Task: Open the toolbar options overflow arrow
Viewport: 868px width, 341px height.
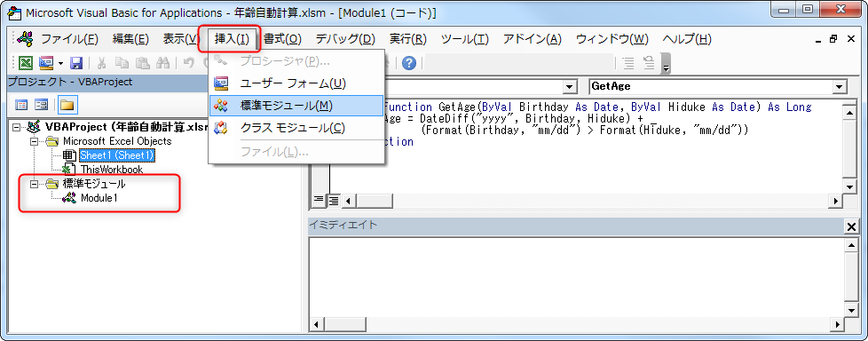Action: pos(666,63)
